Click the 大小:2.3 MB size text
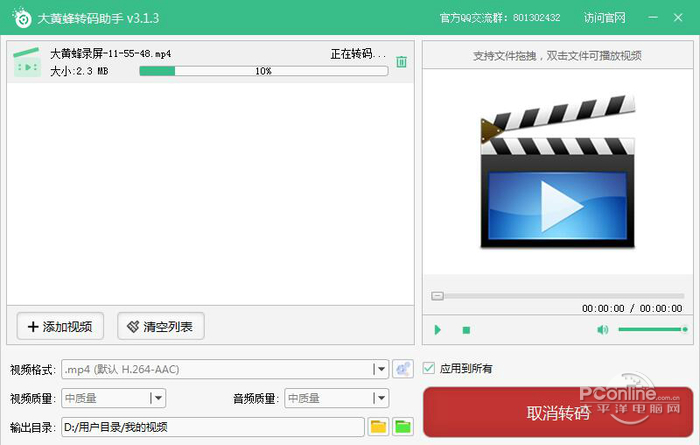 pyautogui.click(x=79, y=71)
